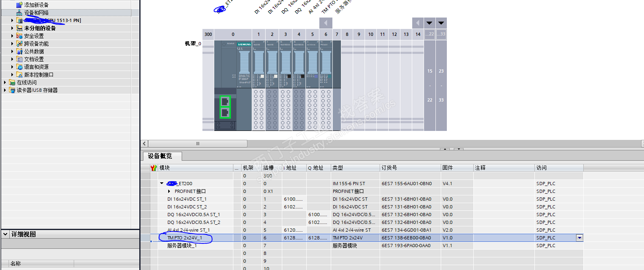Expand the 公共数据 tree node
This screenshot has width=644, height=270.
[12, 51]
